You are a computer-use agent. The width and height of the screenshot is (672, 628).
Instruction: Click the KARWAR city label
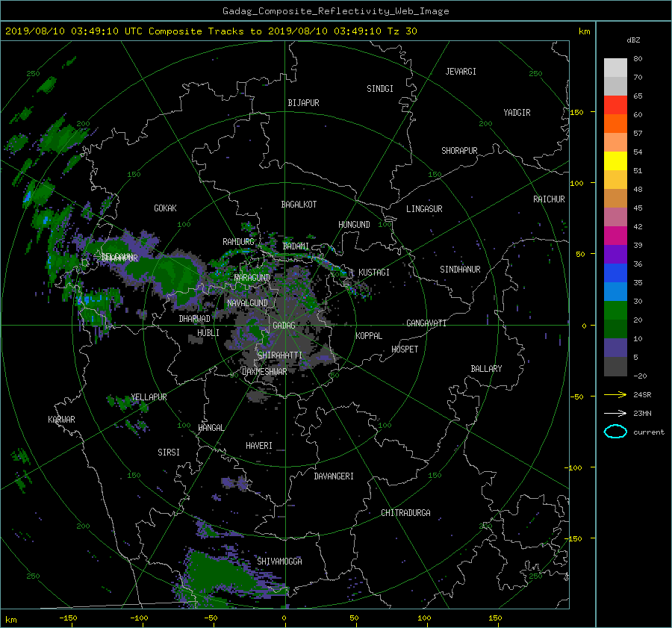[61, 420]
